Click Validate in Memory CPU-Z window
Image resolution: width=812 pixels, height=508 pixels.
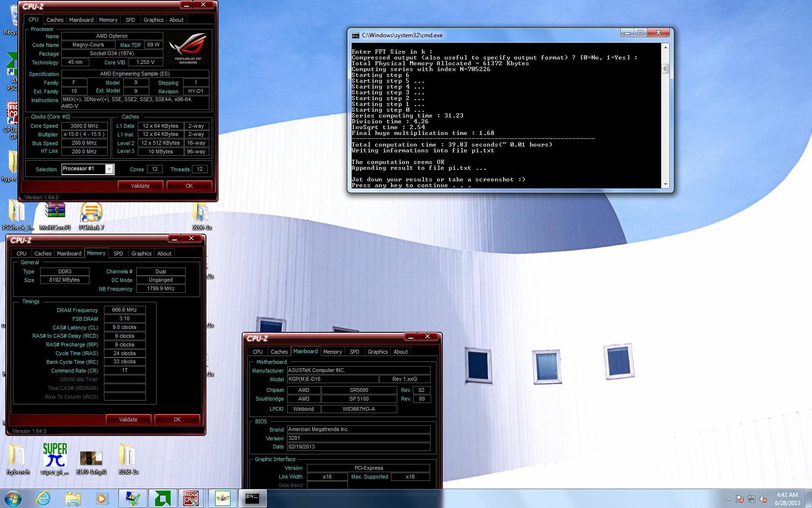pos(128,419)
